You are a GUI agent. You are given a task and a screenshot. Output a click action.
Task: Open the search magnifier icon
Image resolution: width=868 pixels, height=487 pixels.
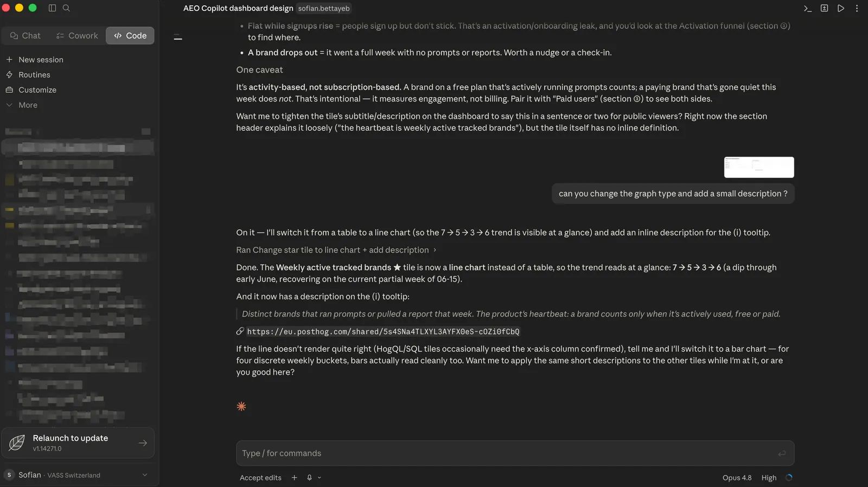(x=66, y=8)
